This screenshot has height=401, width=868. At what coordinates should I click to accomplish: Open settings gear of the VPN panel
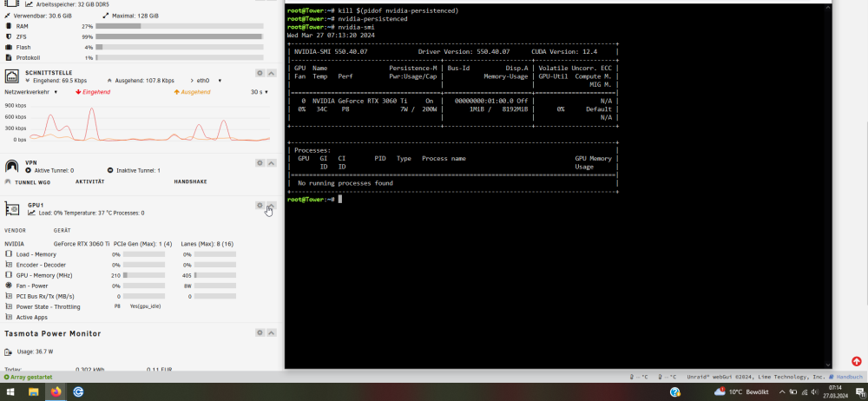(260, 163)
